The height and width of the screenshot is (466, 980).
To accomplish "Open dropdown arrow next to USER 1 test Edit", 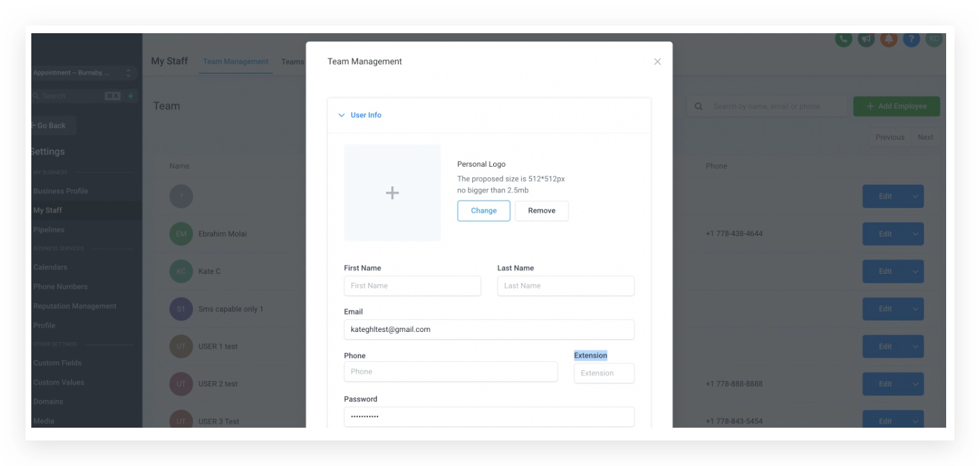I will click(x=915, y=347).
